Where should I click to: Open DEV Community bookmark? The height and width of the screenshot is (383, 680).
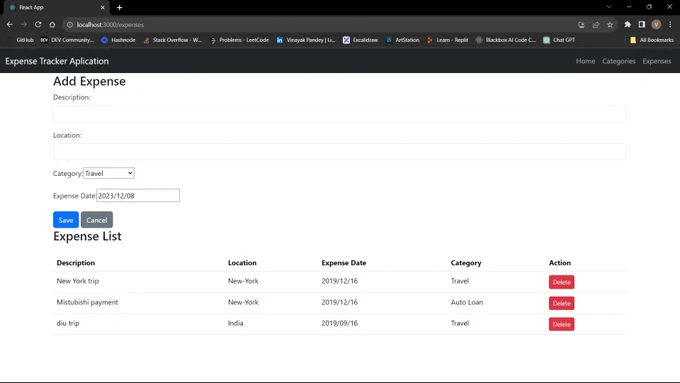click(67, 40)
